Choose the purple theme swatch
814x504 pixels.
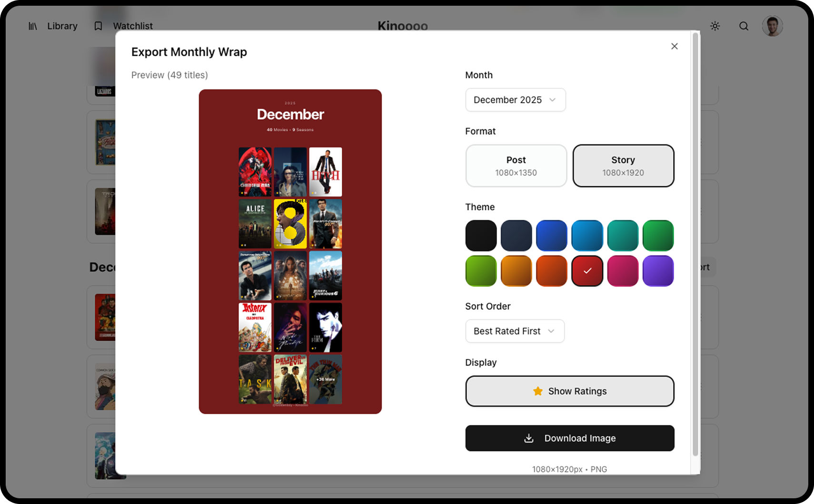click(658, 271)
